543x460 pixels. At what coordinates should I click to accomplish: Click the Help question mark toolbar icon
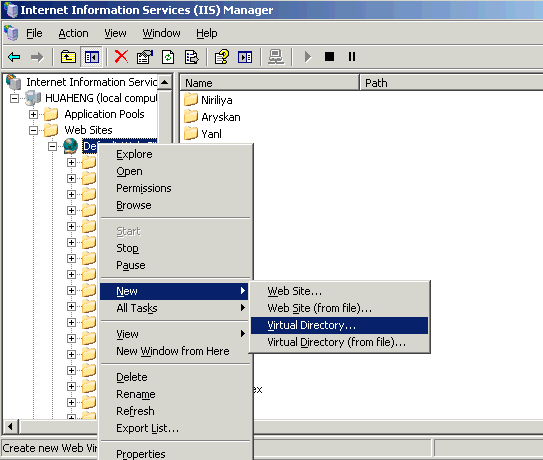point(222,57)
